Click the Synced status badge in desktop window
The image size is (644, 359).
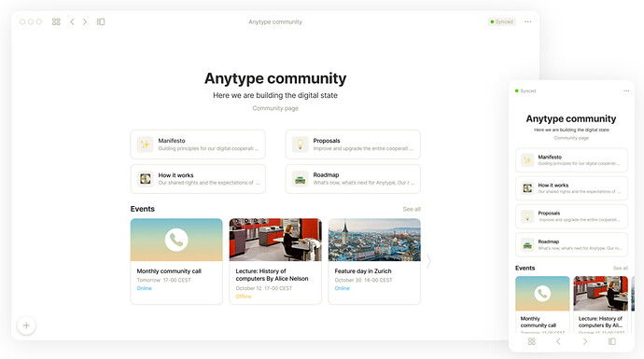click(x=501, y=21)
